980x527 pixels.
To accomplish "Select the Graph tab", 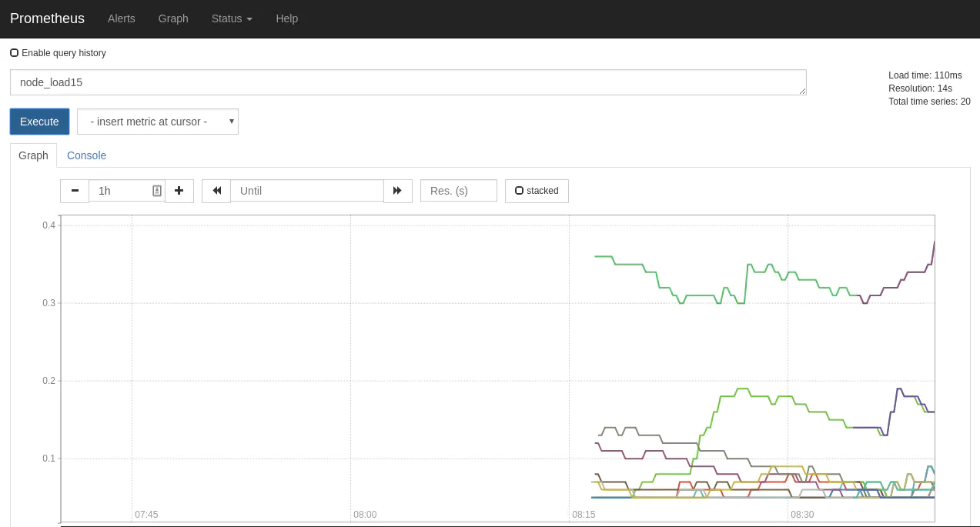I will (33, 155).
